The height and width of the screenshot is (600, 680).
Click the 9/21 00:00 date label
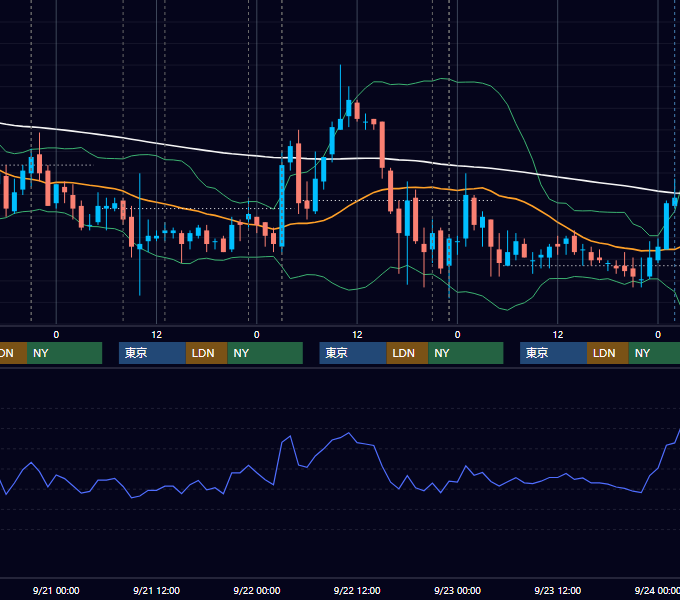[56, 590]
